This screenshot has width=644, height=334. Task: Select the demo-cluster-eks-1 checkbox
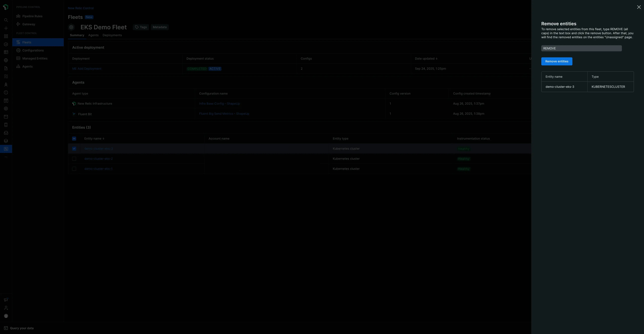pos(74,169)
